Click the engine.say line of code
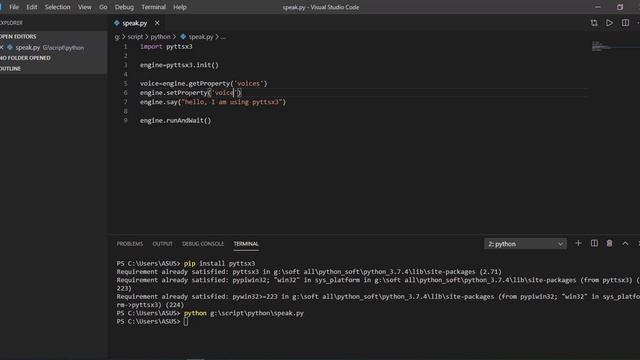Image resolution: width=640 pixels, height=360 pixels. (213, 102)
